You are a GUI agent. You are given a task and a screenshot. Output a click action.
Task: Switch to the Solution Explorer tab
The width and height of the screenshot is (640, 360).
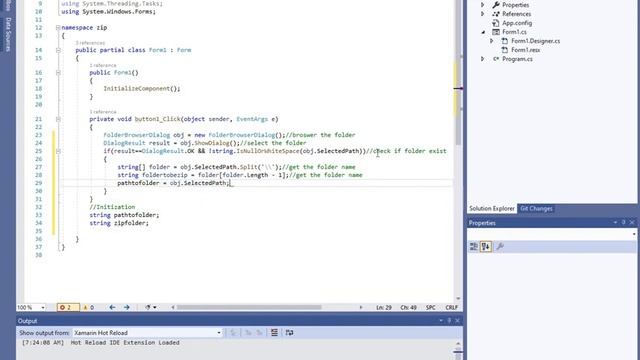492,209
